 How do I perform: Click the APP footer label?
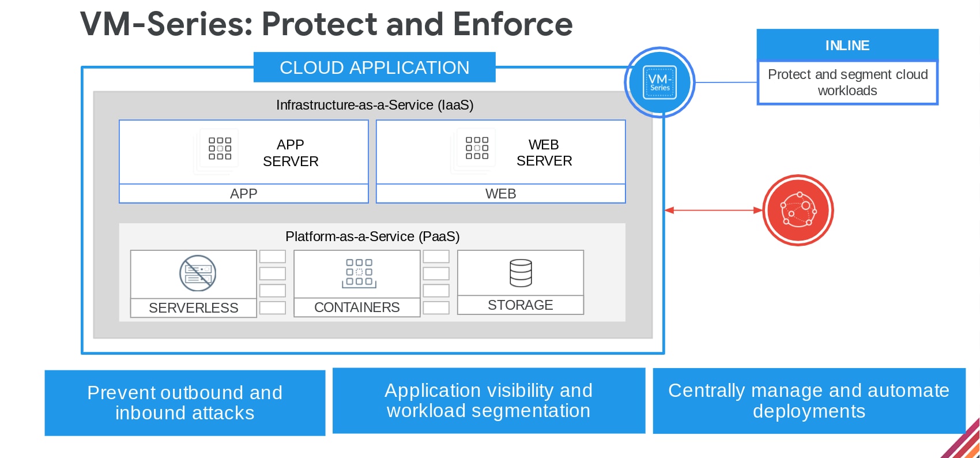point(244,194)
